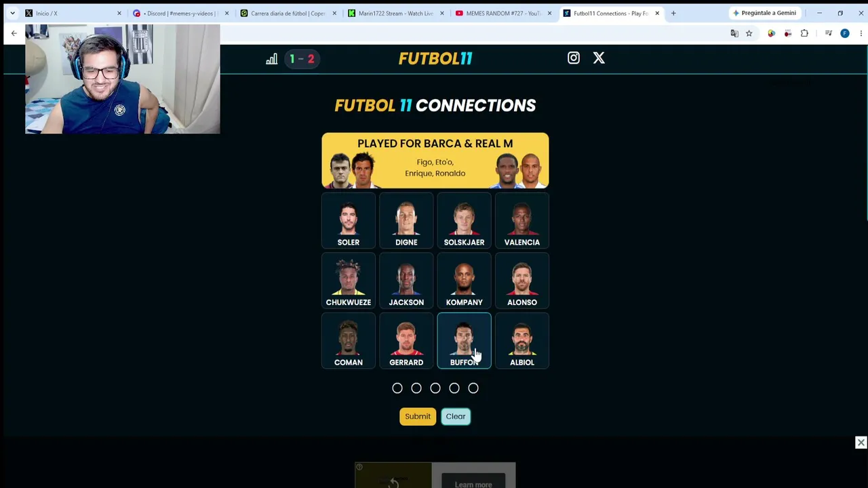Select the Valencia player card
The width and height of the screenshot is (868, 488).
click(522, 221)
